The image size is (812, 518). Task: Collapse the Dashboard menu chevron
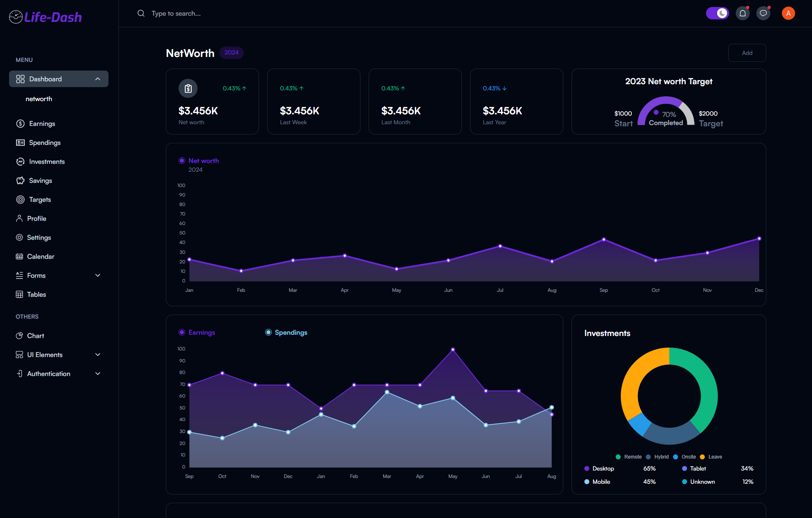click(98, 79)
